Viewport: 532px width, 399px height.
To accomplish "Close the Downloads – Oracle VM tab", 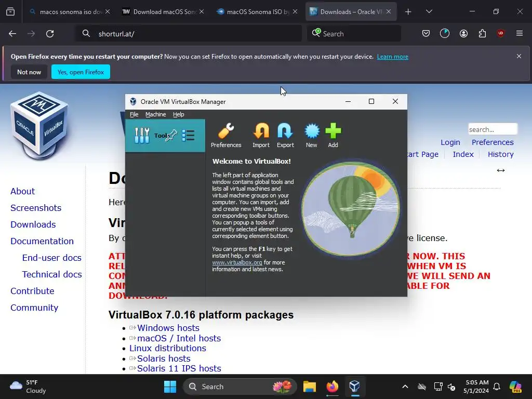I will (x=389, y=12).
